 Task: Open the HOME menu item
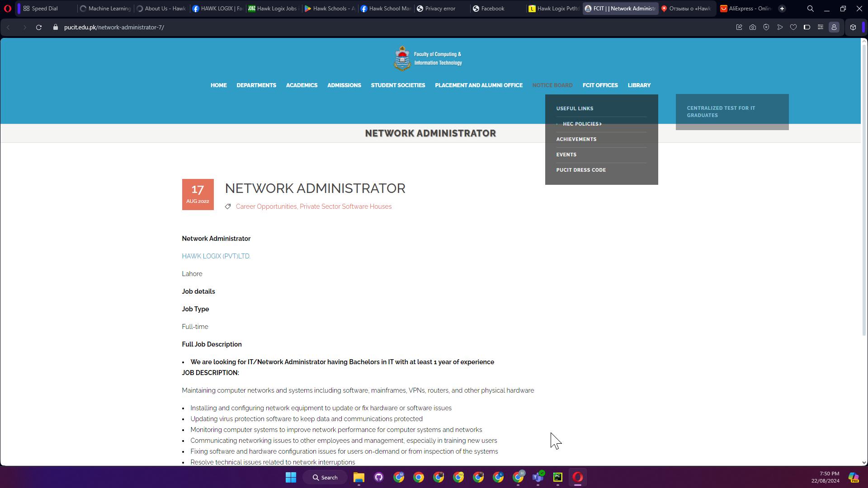pyautogui.click(x=219, y=85)
